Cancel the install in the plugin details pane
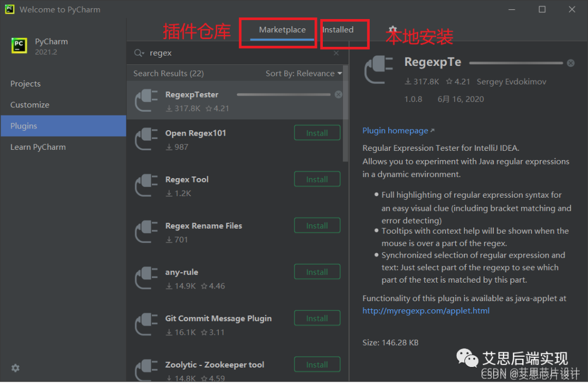The width and height of the screenshot is (588, 385). 571,63
